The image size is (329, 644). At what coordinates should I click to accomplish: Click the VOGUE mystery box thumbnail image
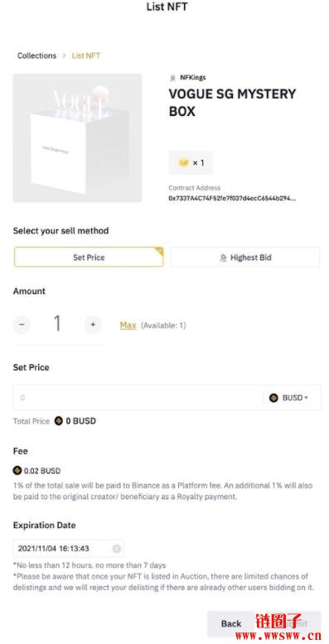77,138
